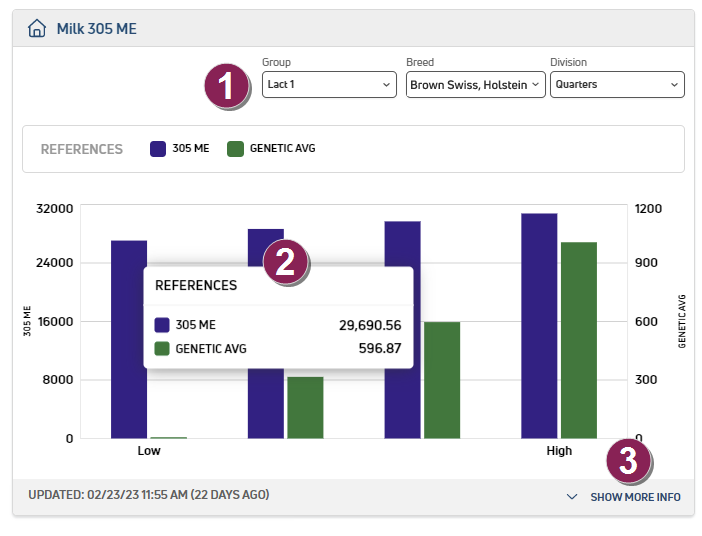
Task: Click the UPDATED timestamp in the footer
Action: coord(148,495)
